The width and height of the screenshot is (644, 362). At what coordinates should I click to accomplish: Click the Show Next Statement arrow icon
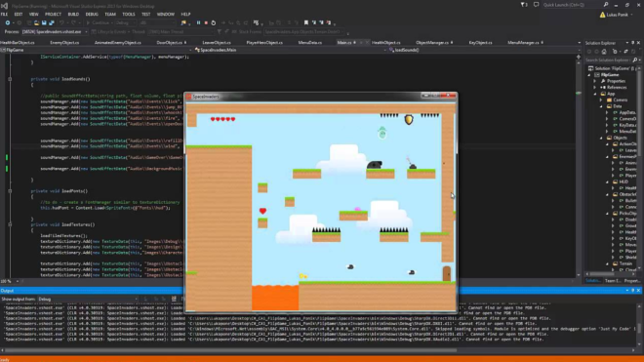(x=223, y=23)
